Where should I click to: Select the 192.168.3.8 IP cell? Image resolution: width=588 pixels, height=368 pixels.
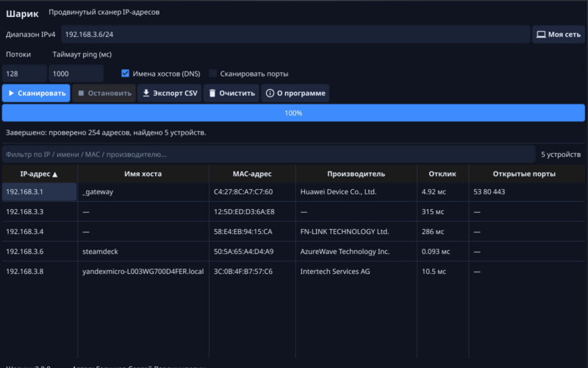coord(40,272)
